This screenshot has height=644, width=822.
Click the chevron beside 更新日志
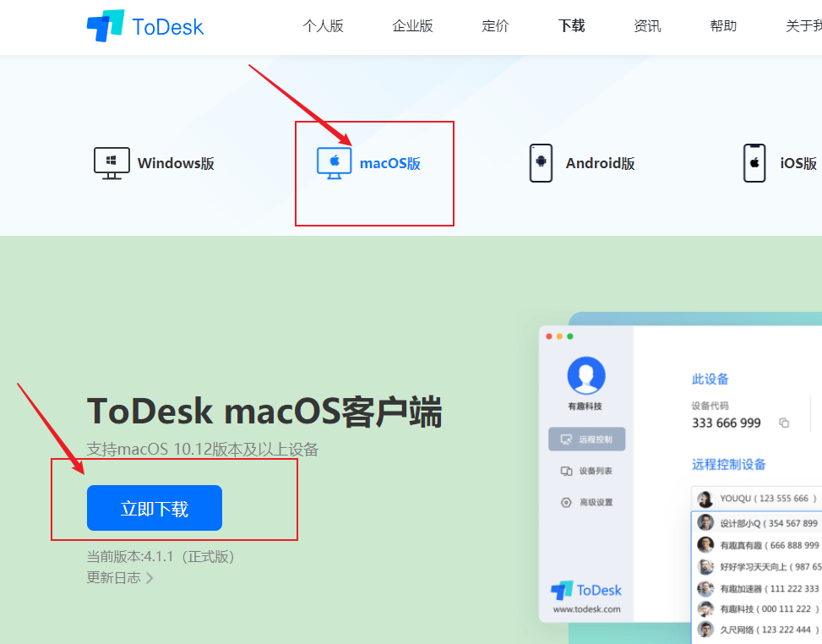pyautogui.click(x=150, y=578)
